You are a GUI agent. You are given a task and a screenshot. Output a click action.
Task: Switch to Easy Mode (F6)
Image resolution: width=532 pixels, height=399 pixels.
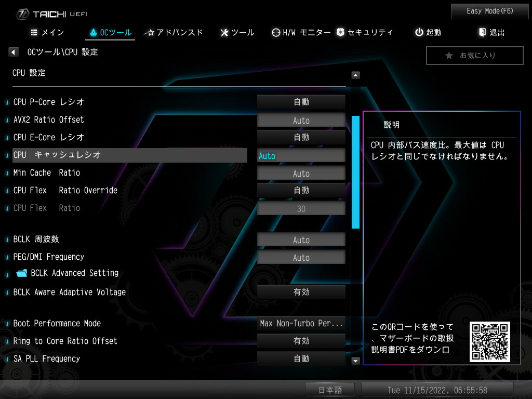tap(489, 11)
